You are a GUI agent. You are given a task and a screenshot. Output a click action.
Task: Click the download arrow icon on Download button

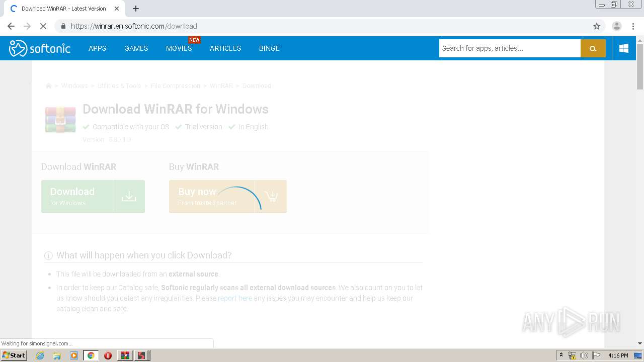[x=129, y=197]
